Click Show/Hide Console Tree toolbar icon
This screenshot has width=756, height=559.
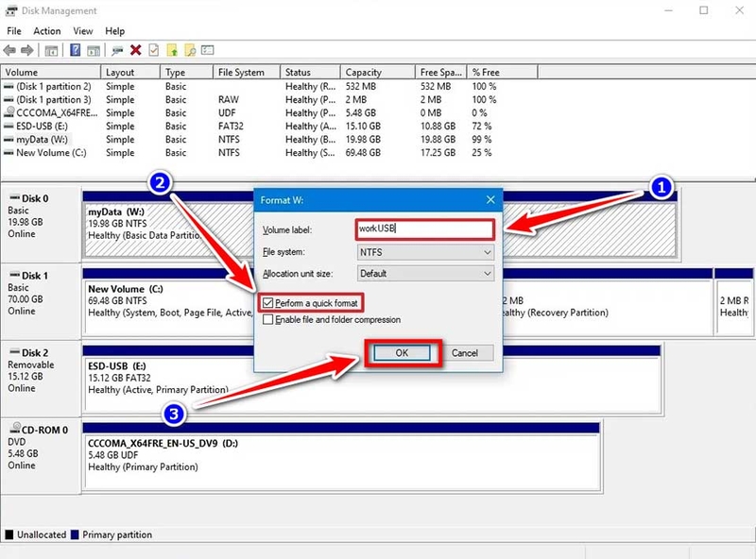pyautogui.click(x=51, y=50)
